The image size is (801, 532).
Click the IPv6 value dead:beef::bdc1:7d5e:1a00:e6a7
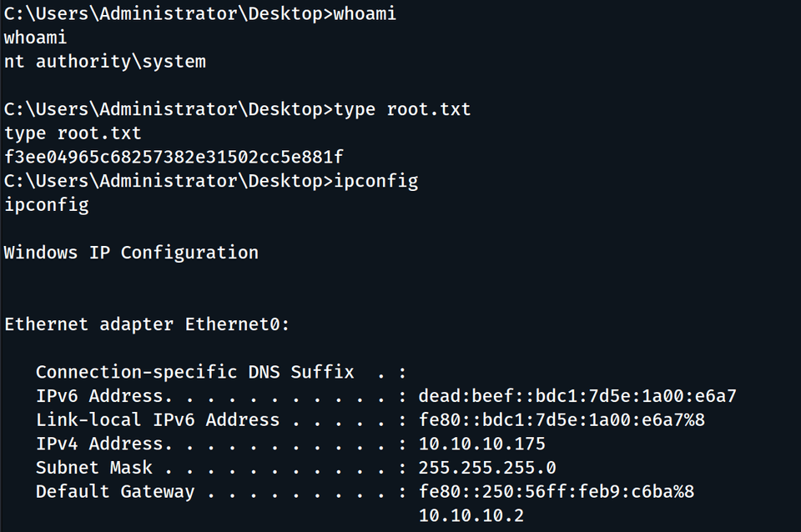coord(577,396)
